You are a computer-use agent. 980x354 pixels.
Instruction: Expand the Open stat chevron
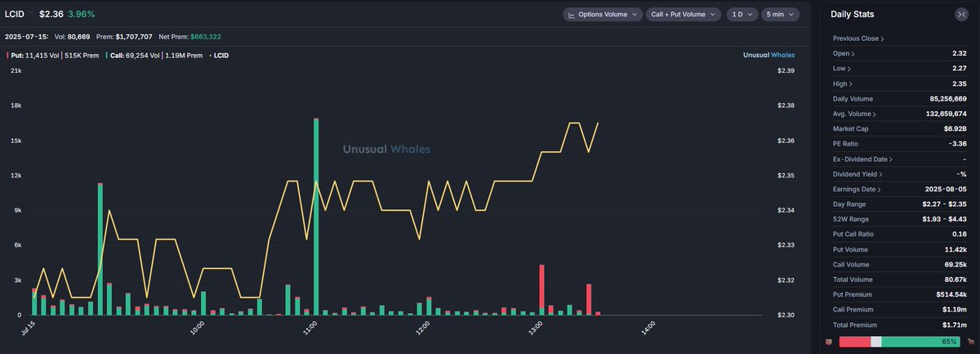pos(853,53)
